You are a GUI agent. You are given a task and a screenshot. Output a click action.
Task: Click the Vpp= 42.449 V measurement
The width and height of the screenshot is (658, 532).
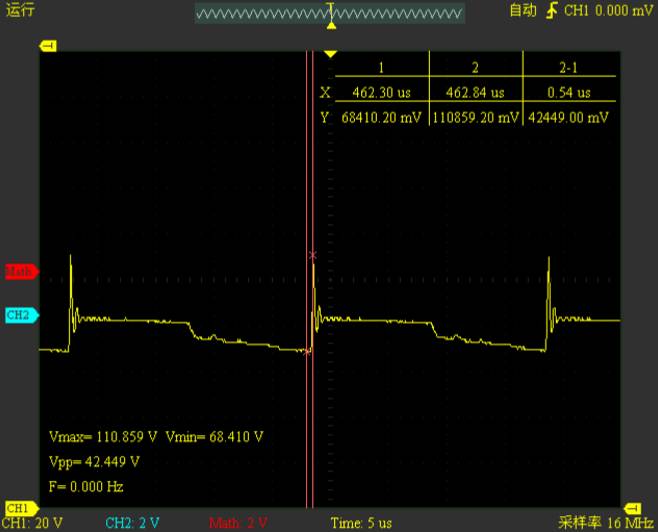tap(95, 462)
